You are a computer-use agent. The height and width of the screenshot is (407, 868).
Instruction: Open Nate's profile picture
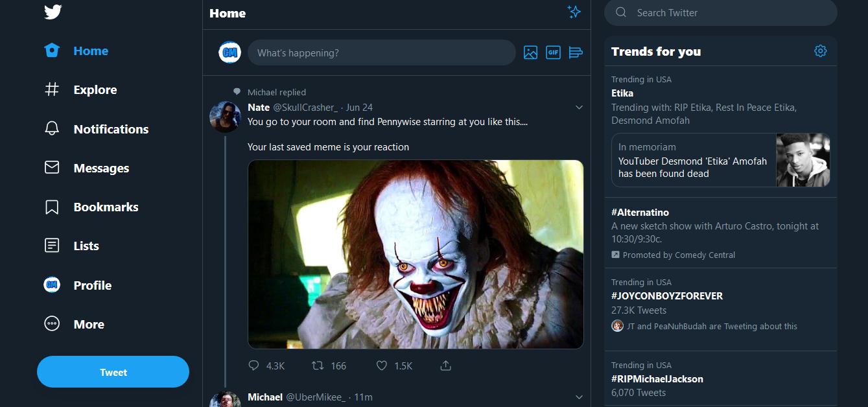coord(225,117)
